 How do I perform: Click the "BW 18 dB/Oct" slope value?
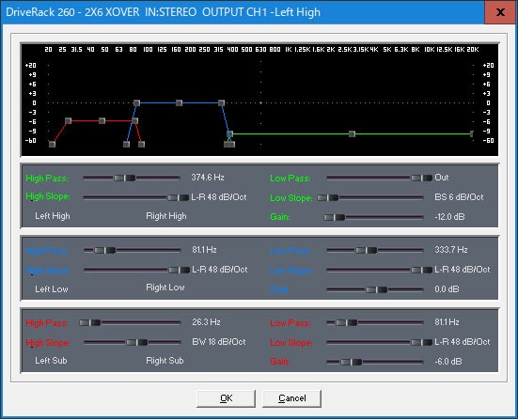(219, 342)
